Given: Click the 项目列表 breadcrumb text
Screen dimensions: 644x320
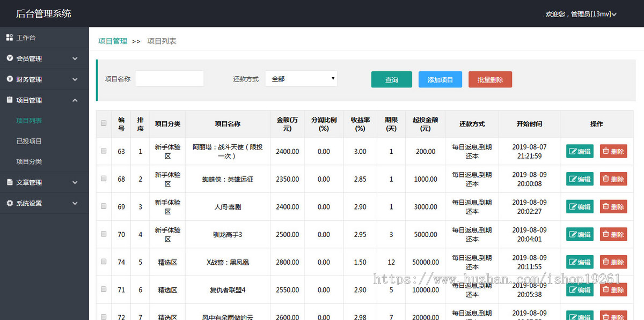Looking at the screenshot, I should [162, 41].
